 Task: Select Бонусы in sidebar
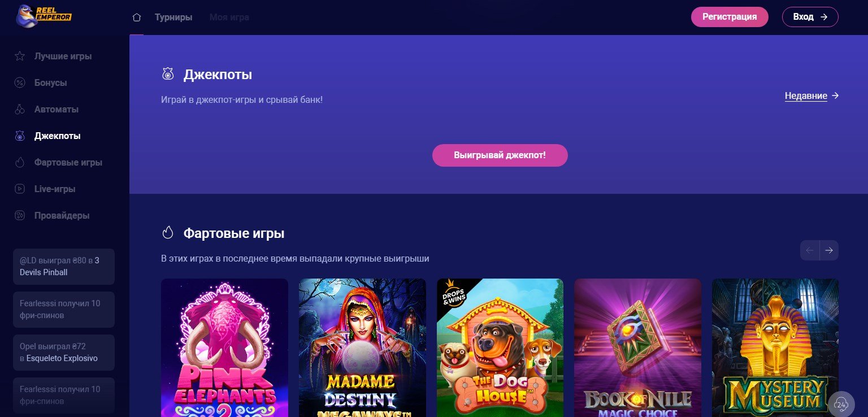(x=51, y=83)
